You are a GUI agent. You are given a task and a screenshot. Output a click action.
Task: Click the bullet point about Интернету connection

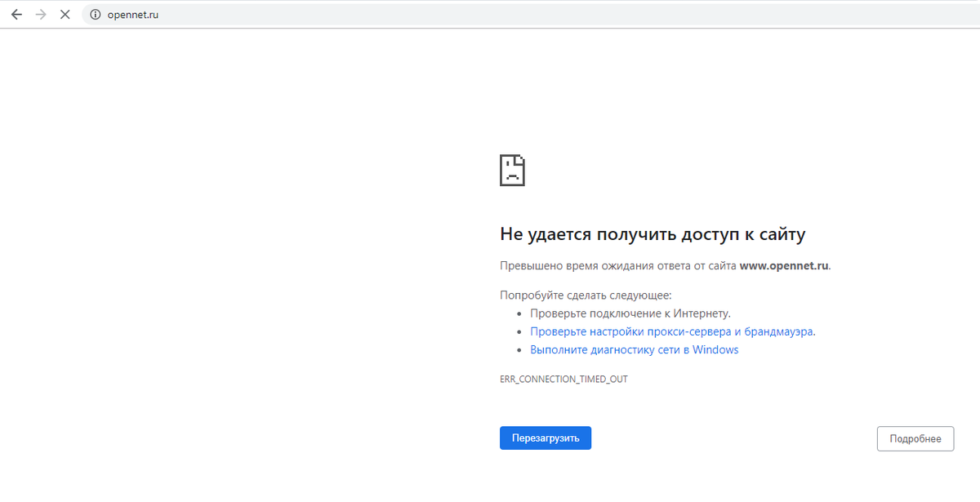[x=627, y=313]
